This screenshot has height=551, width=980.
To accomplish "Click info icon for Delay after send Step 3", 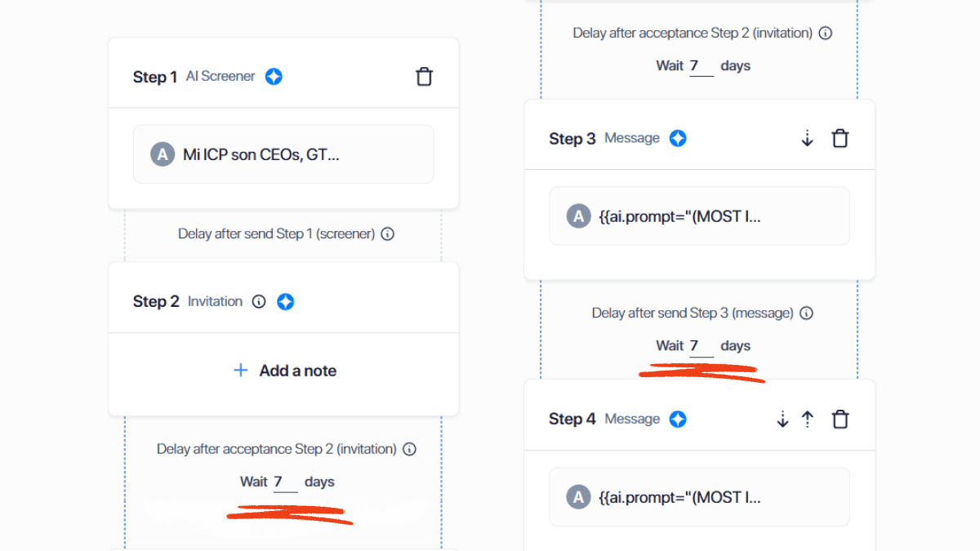I will tap(806, 313).
